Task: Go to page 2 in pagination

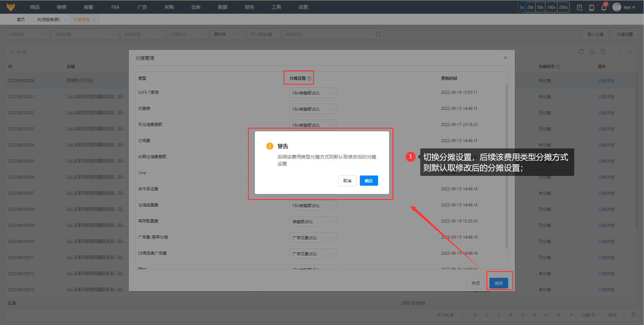Action: tap(487, 315)
